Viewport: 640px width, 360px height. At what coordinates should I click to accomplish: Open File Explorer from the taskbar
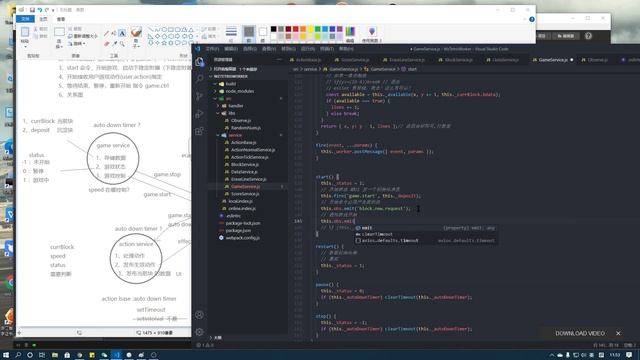pos(55,355)
